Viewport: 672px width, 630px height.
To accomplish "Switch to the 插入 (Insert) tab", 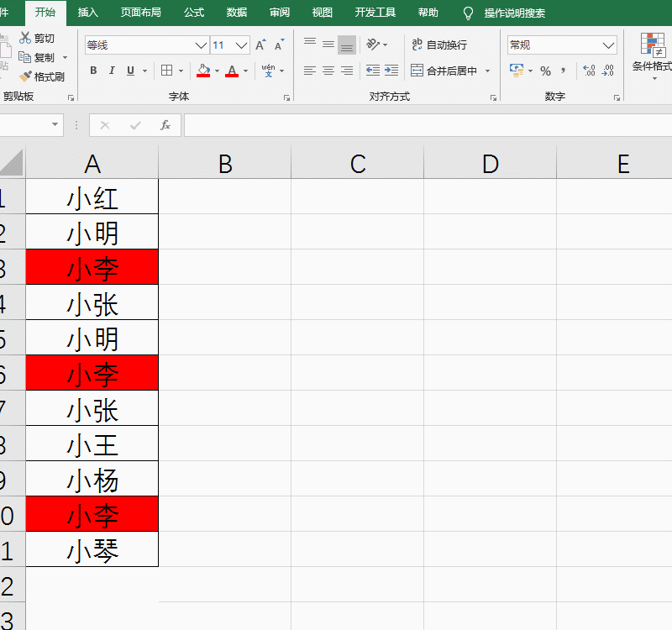I will pos(88,13).
